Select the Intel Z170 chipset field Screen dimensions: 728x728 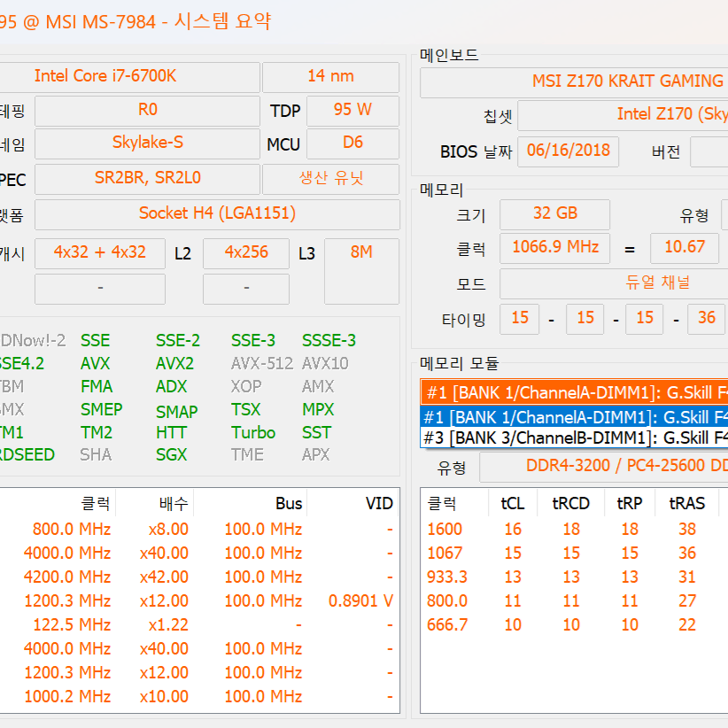click(x=623, y=116)
